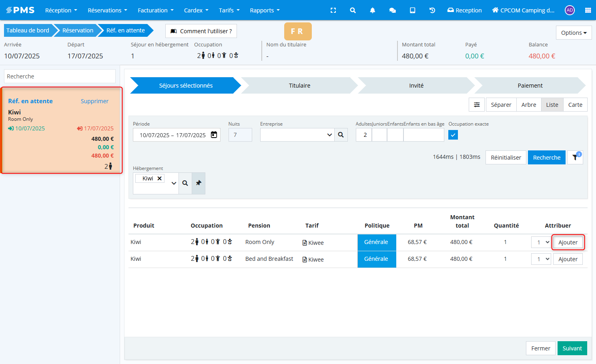Go to the Titulaire step tab
Screen dimensions: 596x364
[299, 86]
